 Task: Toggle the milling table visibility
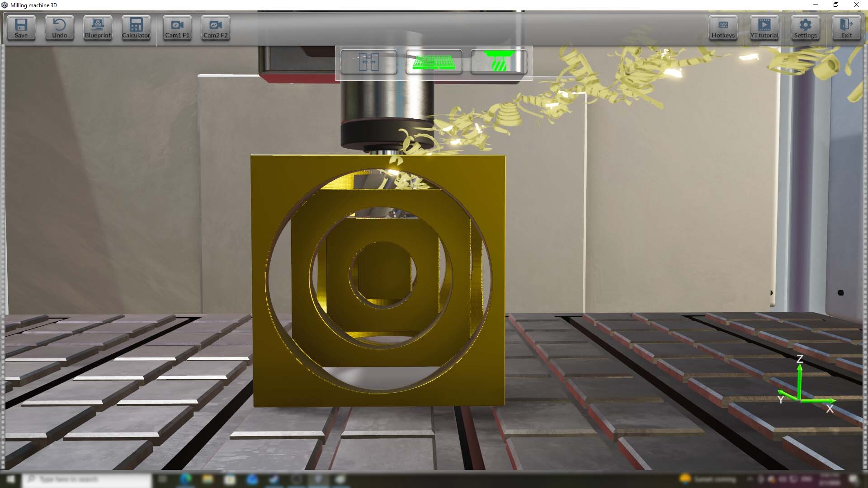pos(434,62)
